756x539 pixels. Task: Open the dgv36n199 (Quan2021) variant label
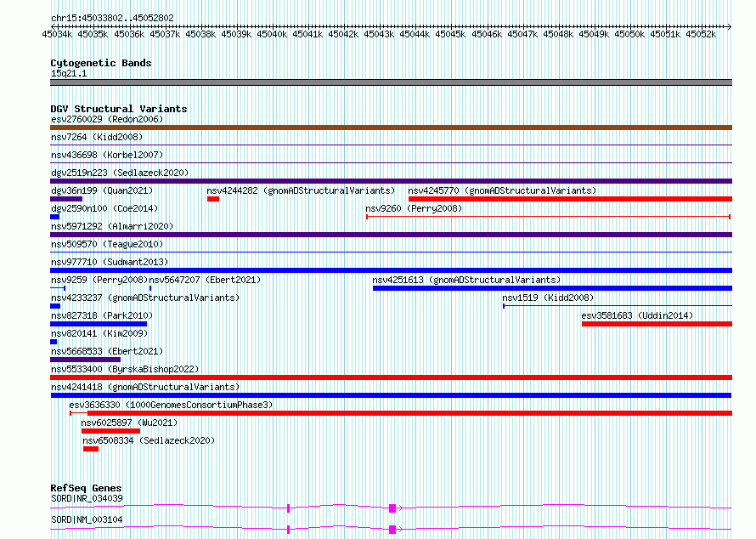102,190
